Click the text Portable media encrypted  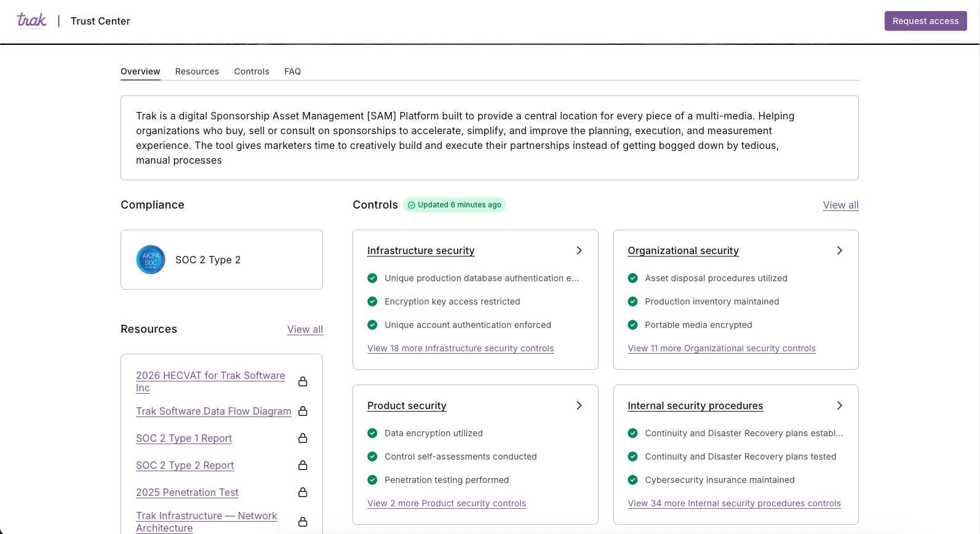[698, 325]
